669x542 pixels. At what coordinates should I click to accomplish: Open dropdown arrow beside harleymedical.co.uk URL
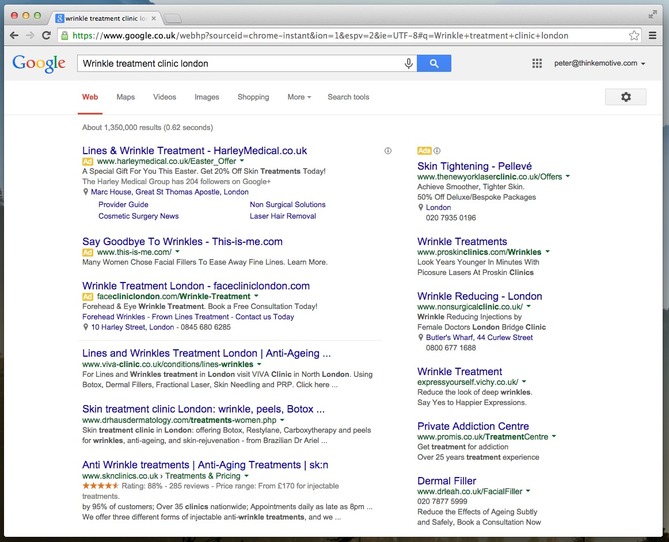pyautogui.click(x=242, y=161)
